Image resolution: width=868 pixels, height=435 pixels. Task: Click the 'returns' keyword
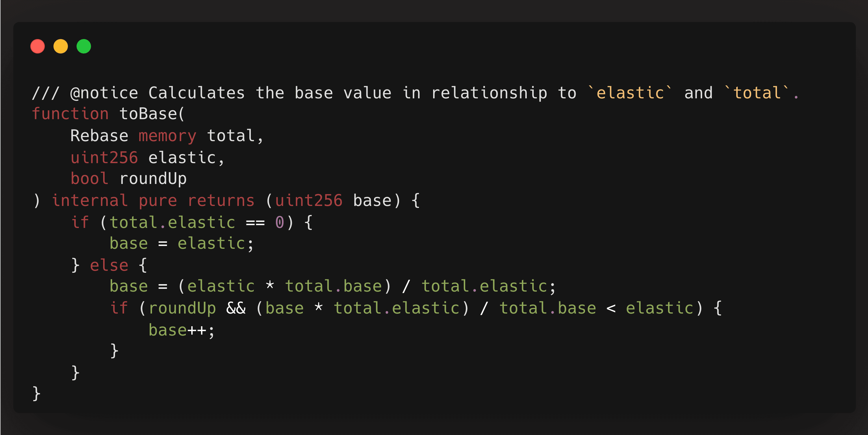(x=221, y=201)
